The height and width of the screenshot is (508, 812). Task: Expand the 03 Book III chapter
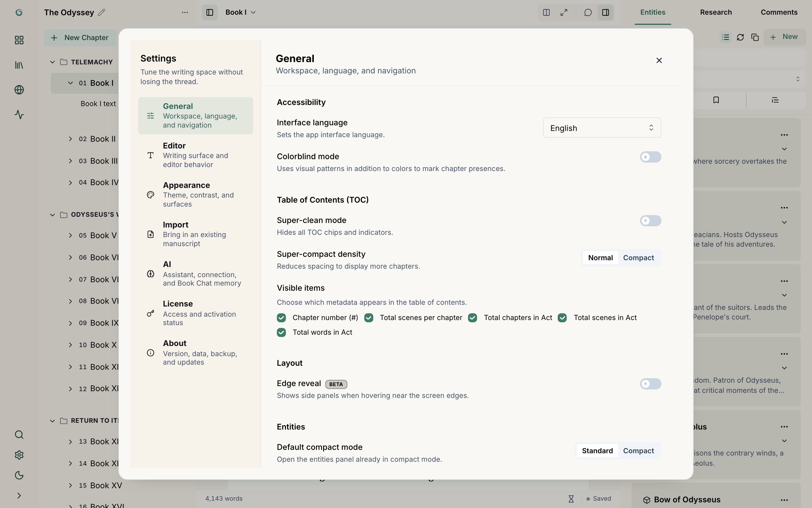[70, 161]
